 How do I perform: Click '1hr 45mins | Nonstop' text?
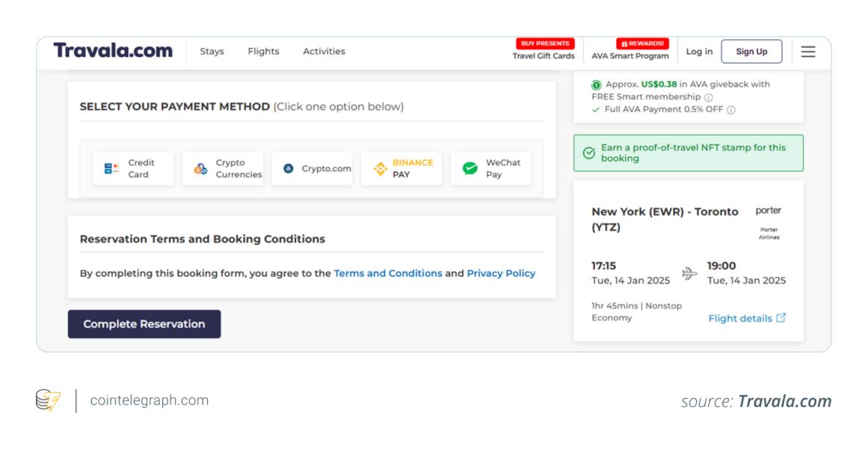636,306
